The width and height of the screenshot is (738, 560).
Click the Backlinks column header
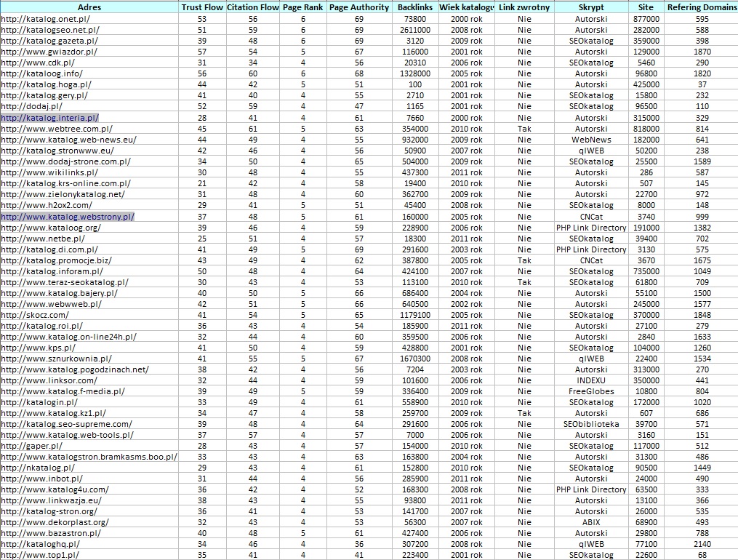[415, 7]
